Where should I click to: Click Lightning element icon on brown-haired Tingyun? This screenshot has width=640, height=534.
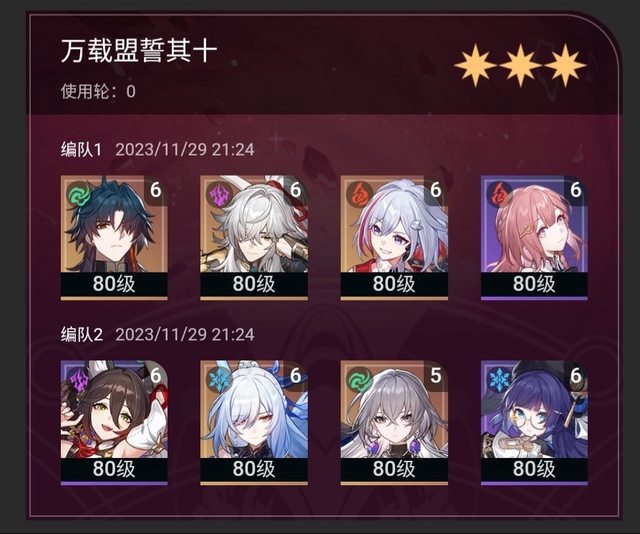click(x=79, y=379)
